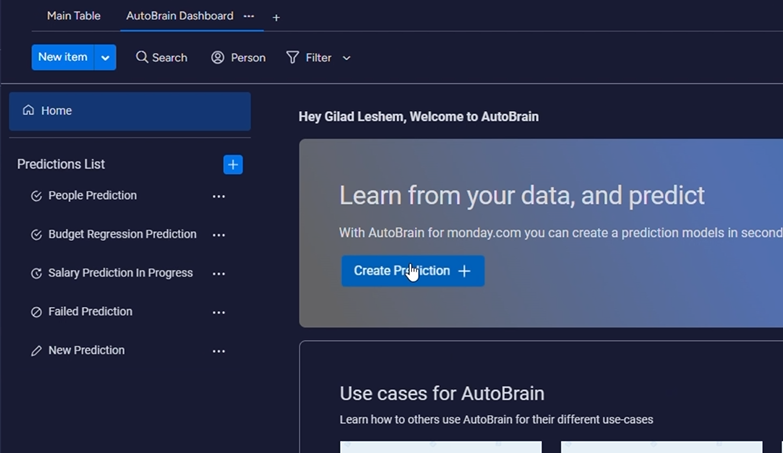
Task: Open options menu for Failed Prediction
Action: coord(219,312)
